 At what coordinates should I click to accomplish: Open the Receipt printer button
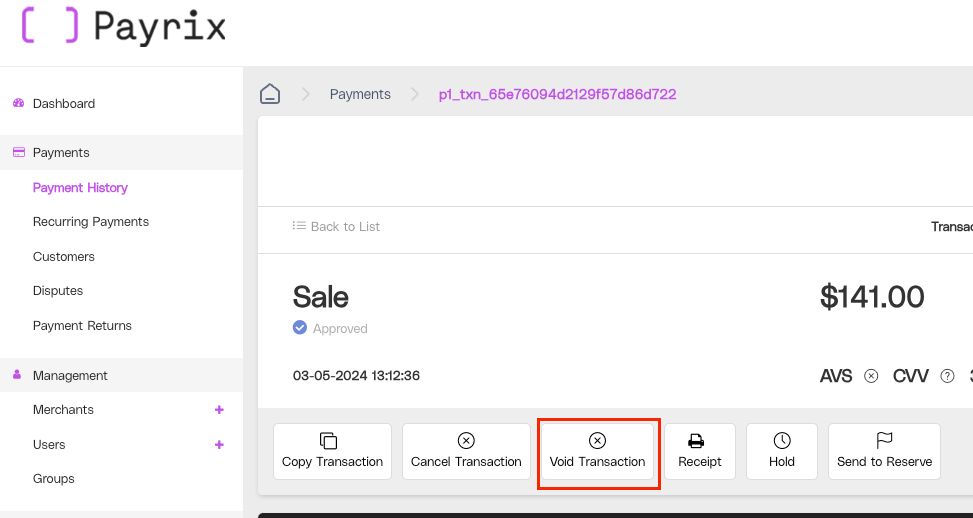(x=699, y=452)
